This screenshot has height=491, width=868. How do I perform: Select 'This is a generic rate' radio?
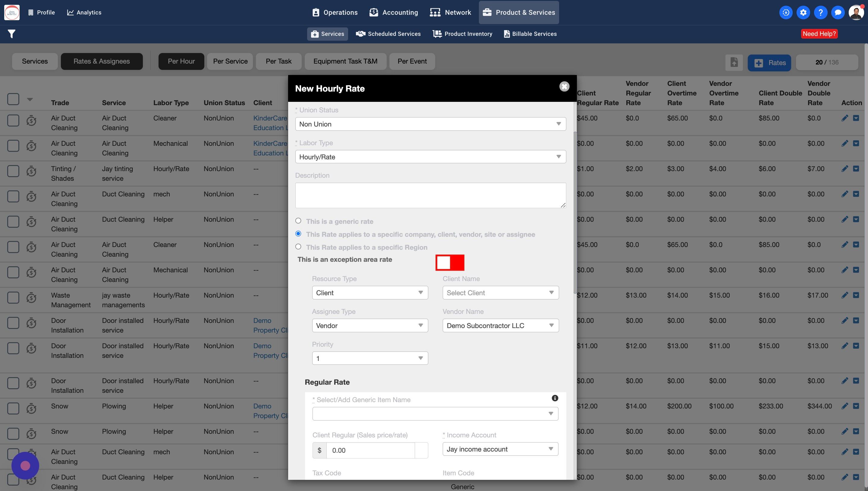[298, 221]
